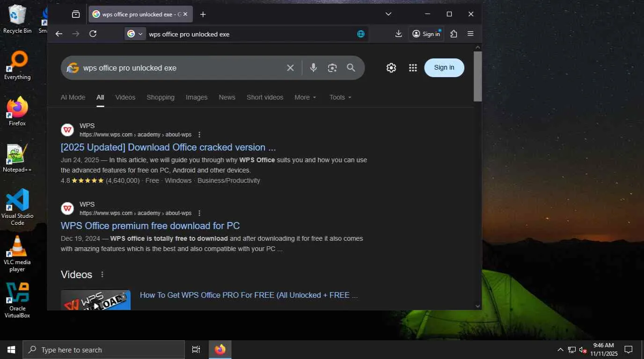Switch to the AI Mode tab
The image size is (644, 359).
[x=73, y=97]
